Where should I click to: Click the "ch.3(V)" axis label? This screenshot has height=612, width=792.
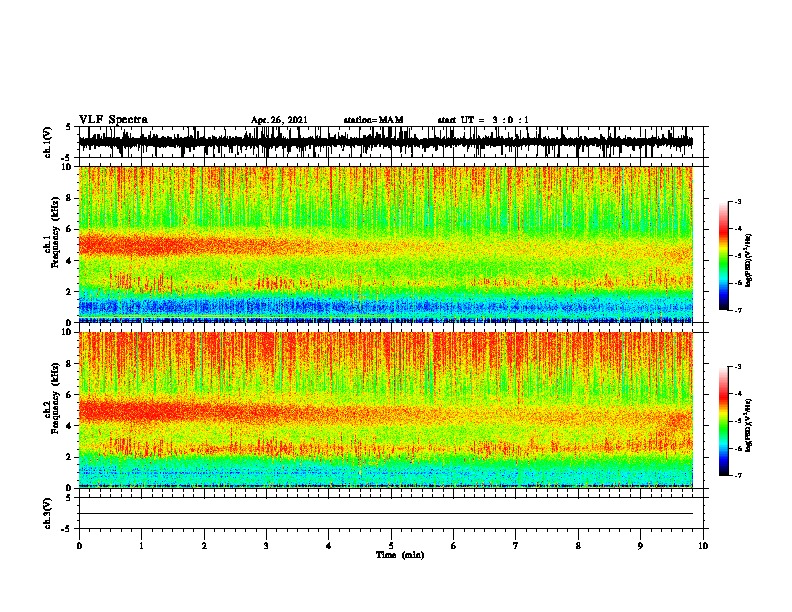tap(47, 514)
